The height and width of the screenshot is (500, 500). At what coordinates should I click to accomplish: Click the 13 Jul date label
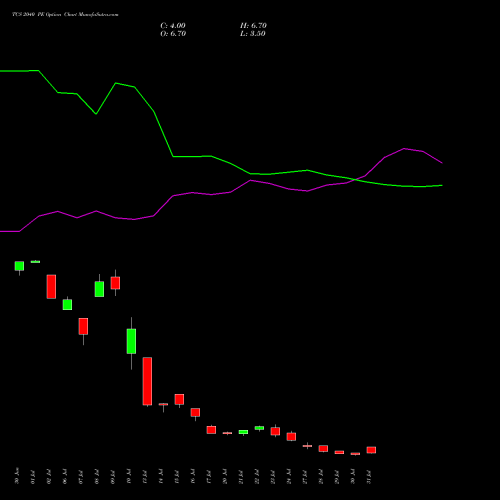tap(144, 477)
